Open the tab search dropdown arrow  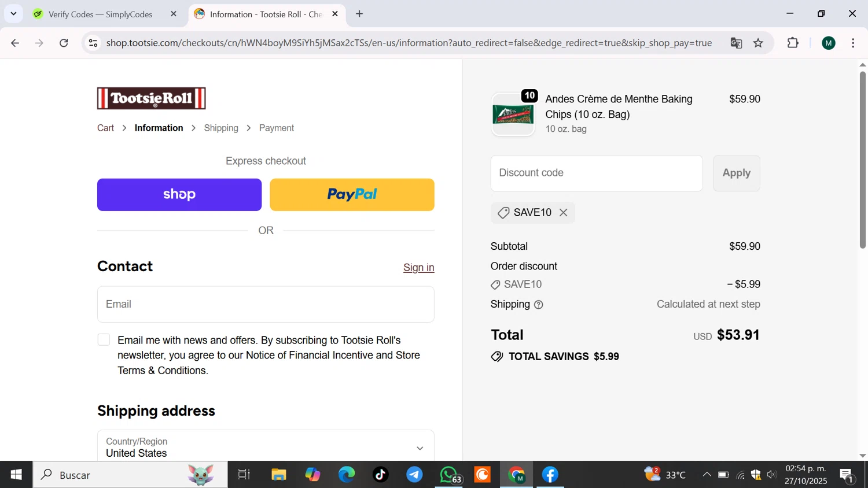tap(13, 13)
